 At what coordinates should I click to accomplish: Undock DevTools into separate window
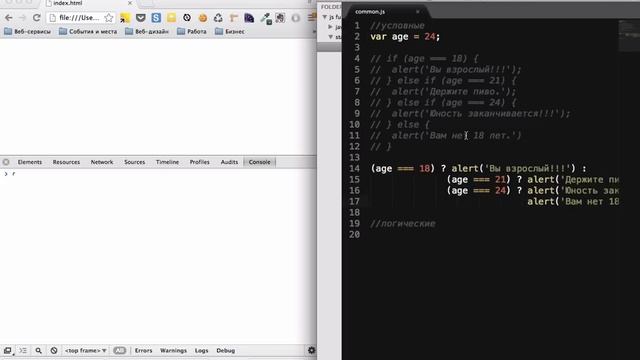pyautogui.click(x=7, y=351)
